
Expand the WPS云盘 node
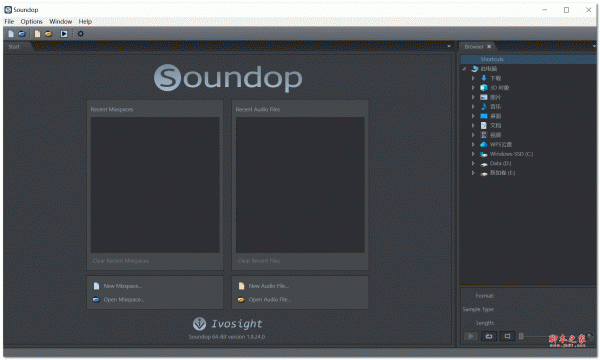click(473, 144)
